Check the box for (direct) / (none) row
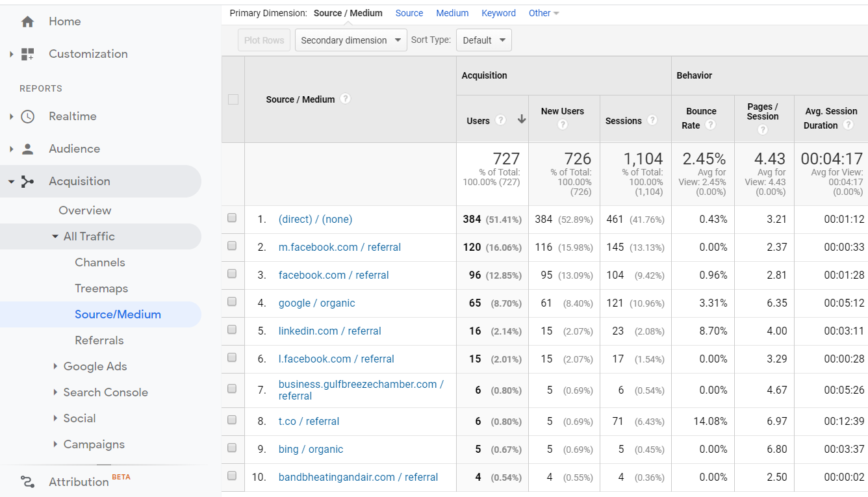 (x=232, y=218)
